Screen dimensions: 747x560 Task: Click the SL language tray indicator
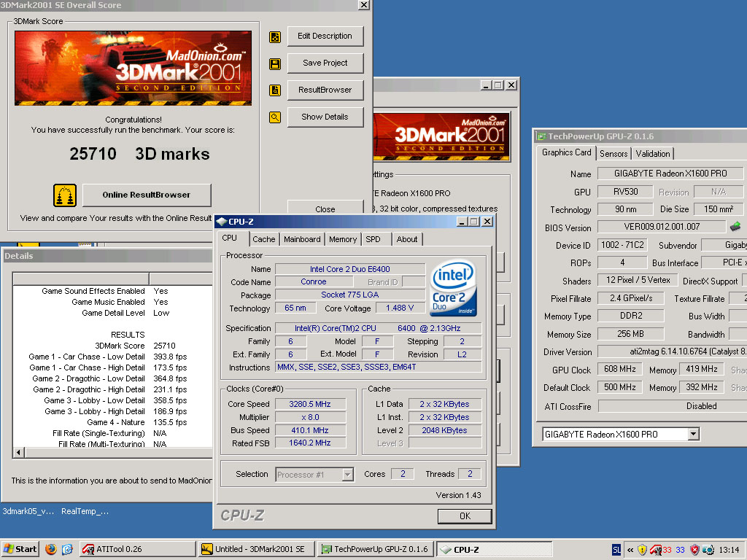(616, 550)
